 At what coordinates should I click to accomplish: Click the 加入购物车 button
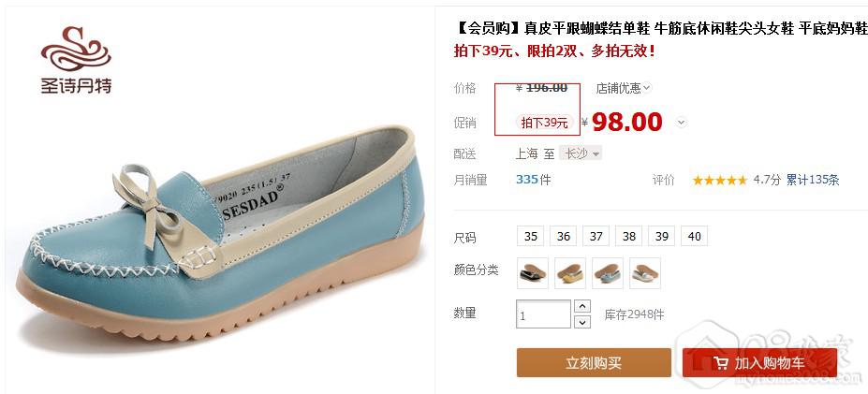point(759,363)
